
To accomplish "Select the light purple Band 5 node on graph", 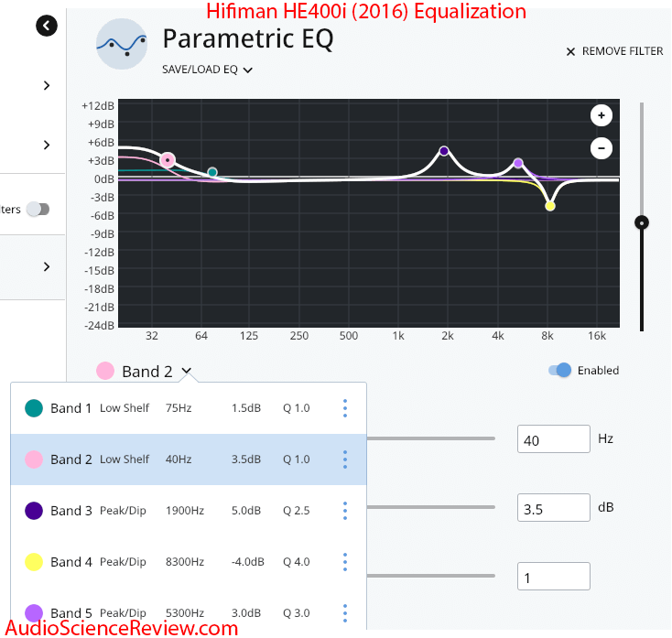I will [518, 163].
